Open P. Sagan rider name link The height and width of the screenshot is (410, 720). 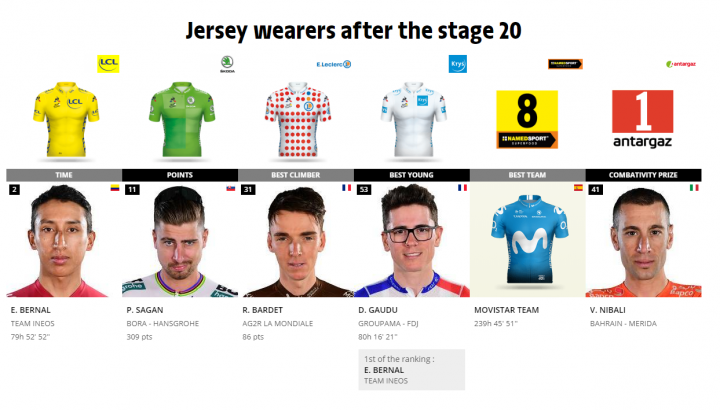point(145,310)
